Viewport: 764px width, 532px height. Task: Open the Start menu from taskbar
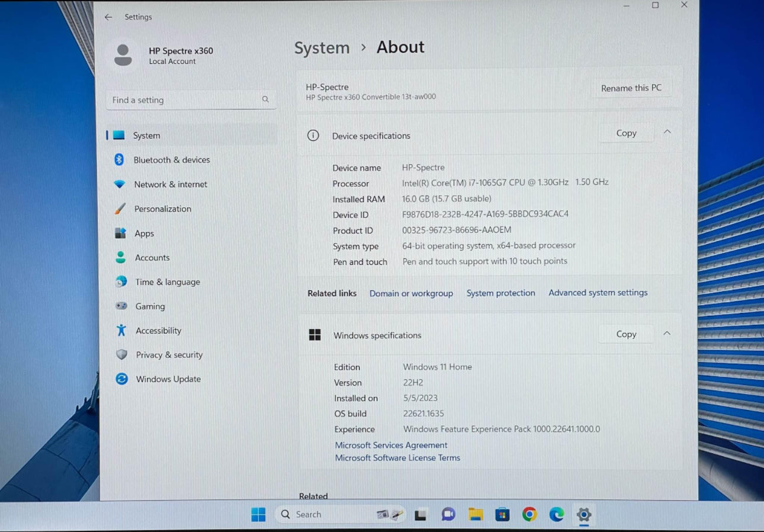(258, 514)
